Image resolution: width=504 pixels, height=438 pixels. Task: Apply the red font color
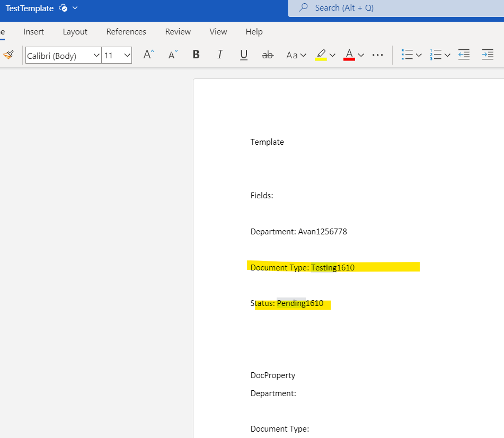click(349, 55)
